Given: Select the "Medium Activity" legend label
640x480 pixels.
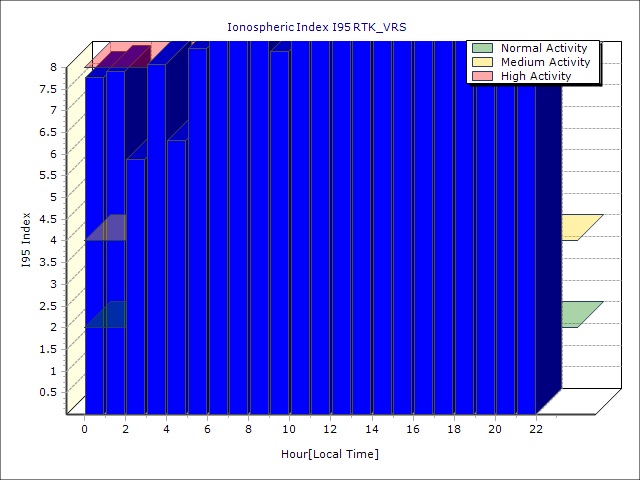Looking at the screenshot, I should pyautogui.click(x=546, y=62).
